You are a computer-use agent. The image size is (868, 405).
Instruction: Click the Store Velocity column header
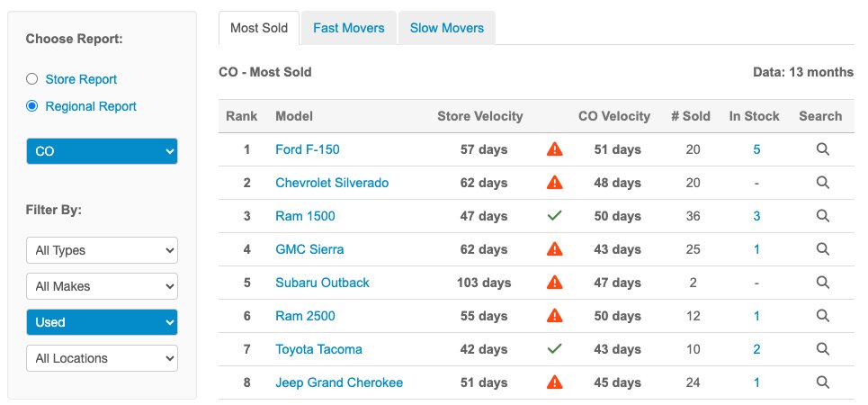pyautogui.click(x=480, y=116)
